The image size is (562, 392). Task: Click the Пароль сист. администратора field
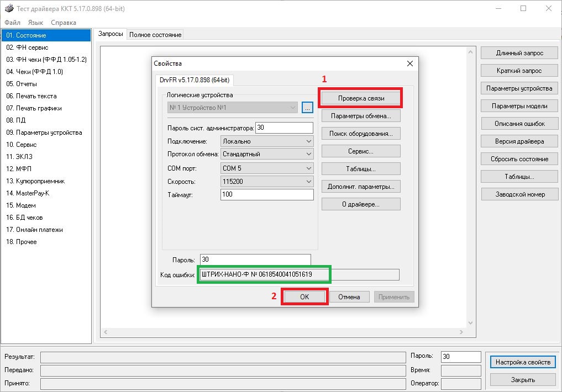[284, 128]
